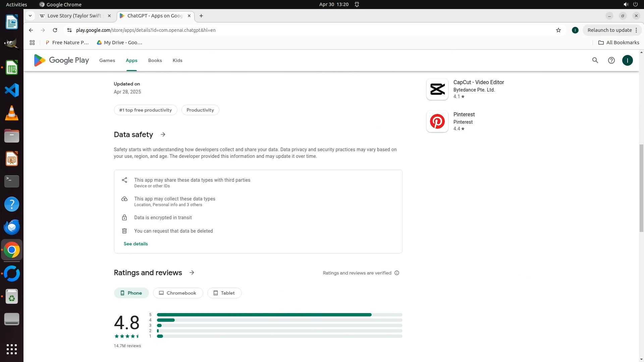Image resolution: width=644 pixels, height=362 pixels.
Task: Select the Phone device filter chip
Action: click(131, 293)
